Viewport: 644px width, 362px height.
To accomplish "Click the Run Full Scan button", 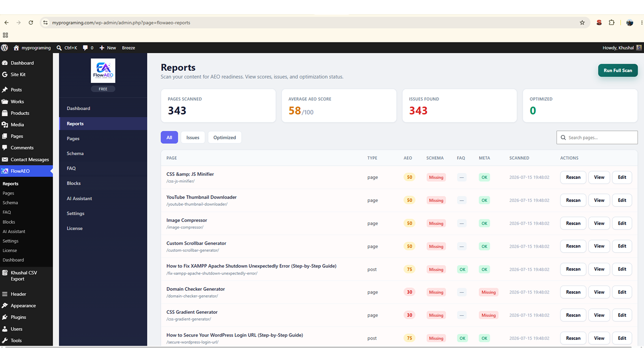I will coord(617,70).
